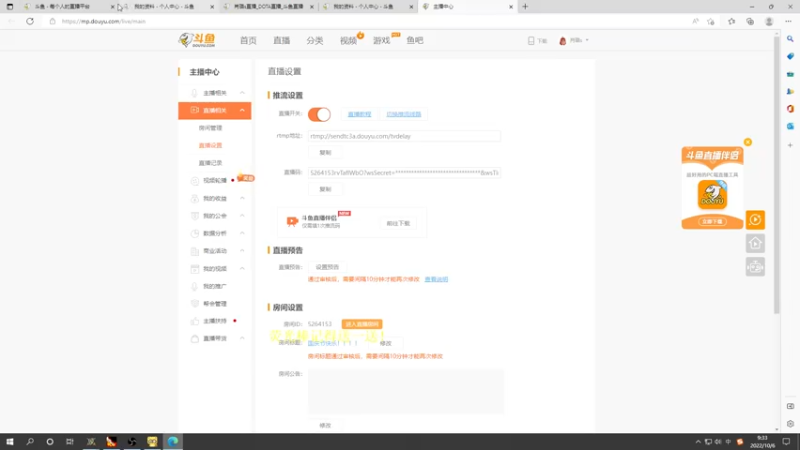Click into the 房间公告 text area
Image resolution: width=800 pixels, height=450 pixels.
coord(406,391)
